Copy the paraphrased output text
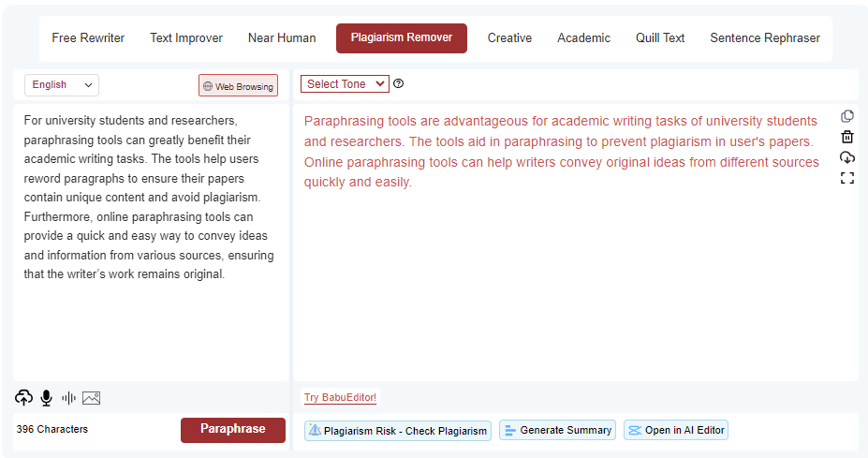868x458 pixels. pyautogui.click(x=847, y=116)
